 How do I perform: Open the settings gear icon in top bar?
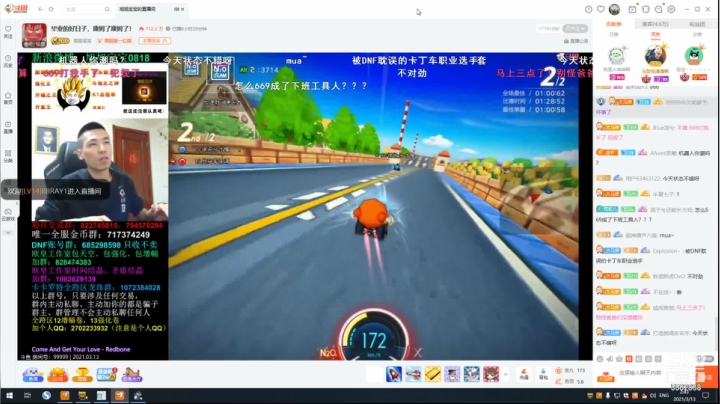(671, 9)
